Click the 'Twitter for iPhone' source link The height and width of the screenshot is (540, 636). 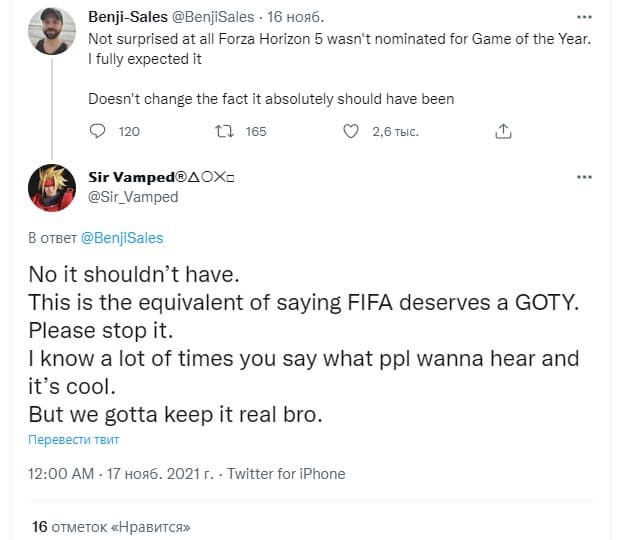pyautogui.click(x=286, y=474)
